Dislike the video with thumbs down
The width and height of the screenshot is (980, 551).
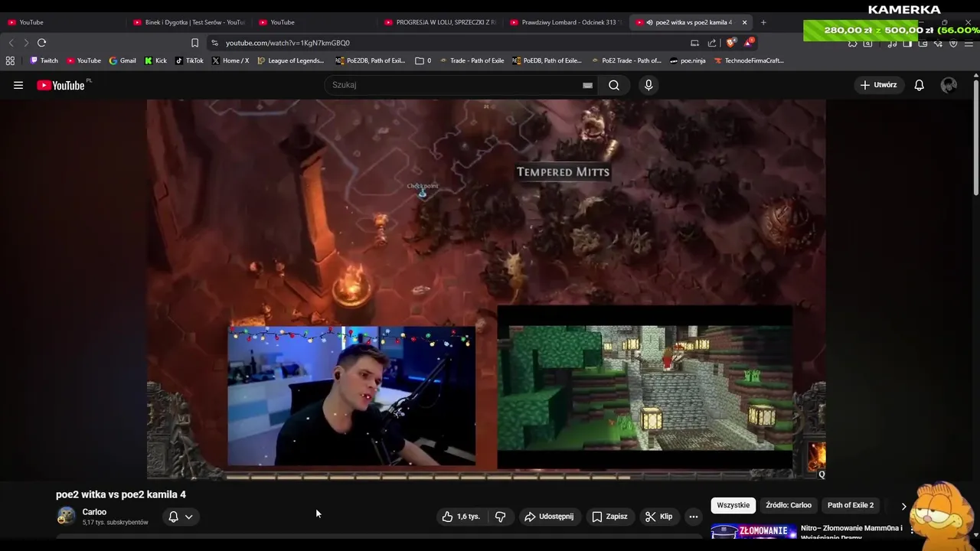[500, 517]
